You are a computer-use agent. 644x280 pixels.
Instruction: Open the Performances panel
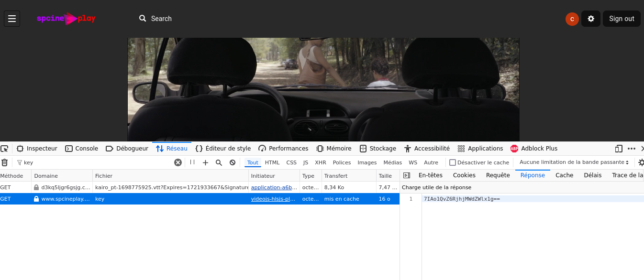click(x=283, y=149)
